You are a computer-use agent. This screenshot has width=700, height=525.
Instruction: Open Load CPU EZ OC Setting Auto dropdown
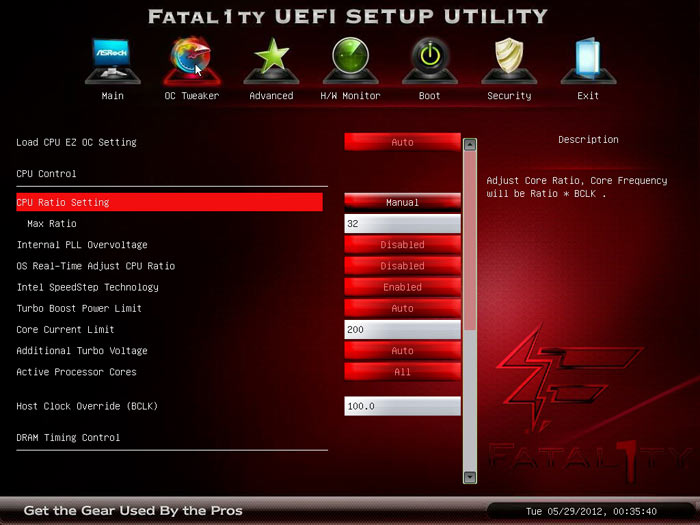click(402, 142)
